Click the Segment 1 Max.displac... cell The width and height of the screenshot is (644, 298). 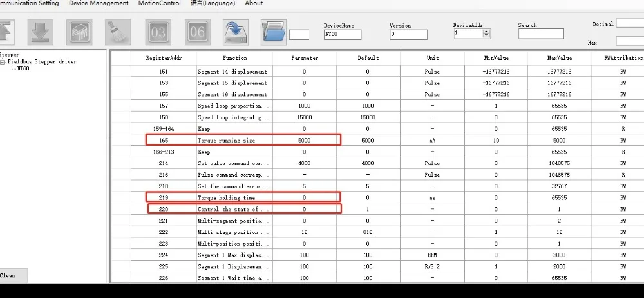[x=235, y=255]
